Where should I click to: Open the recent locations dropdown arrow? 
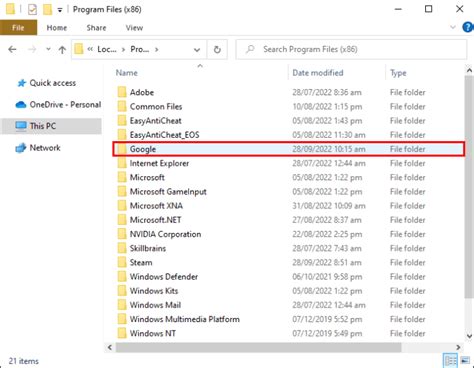click(48, 49)
